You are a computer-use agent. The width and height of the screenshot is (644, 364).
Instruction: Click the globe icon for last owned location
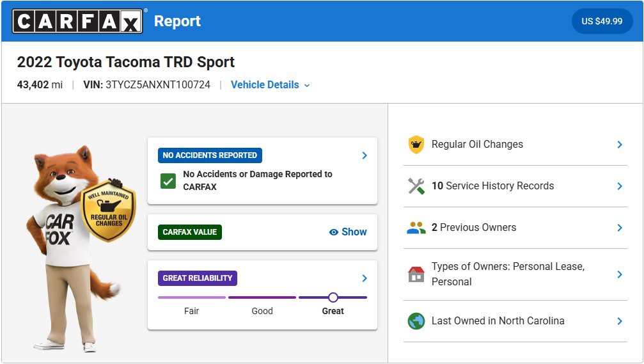point(416,321)
